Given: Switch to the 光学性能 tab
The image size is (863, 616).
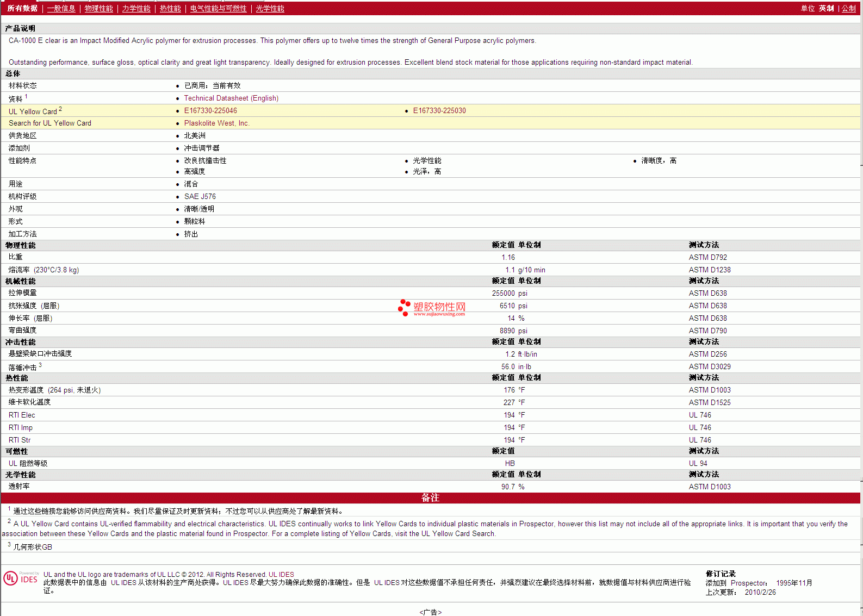Looking at the screenshot, I should point(270,8).
